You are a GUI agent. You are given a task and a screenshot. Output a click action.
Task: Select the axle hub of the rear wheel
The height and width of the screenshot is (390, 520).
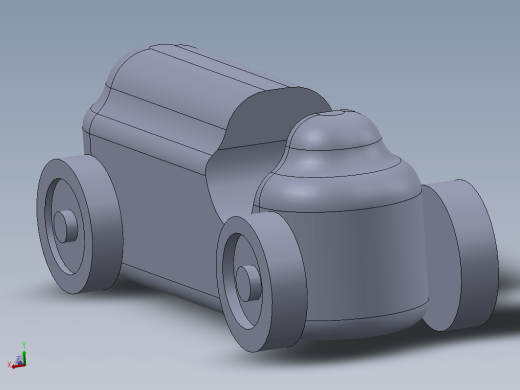click(x=65, y=226)
